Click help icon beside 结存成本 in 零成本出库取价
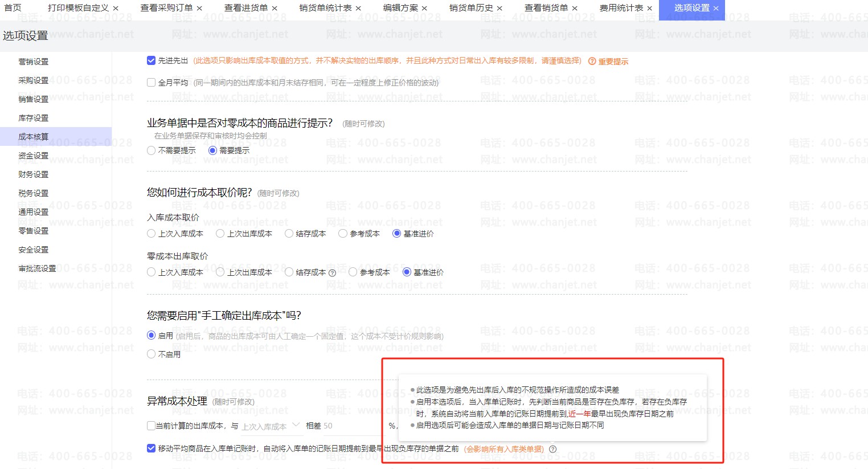The width and height of the screenshot is (868, 469). (x=332, y=273)
